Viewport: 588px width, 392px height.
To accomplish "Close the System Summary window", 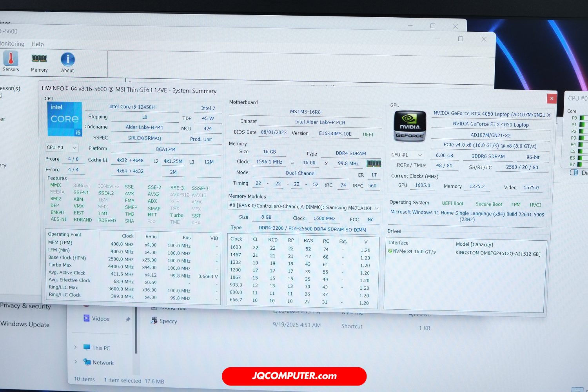I will 552,98.
